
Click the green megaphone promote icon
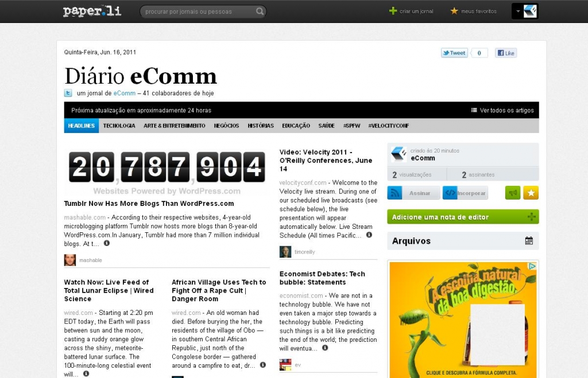pyautogui.click(x=513, y=193)
